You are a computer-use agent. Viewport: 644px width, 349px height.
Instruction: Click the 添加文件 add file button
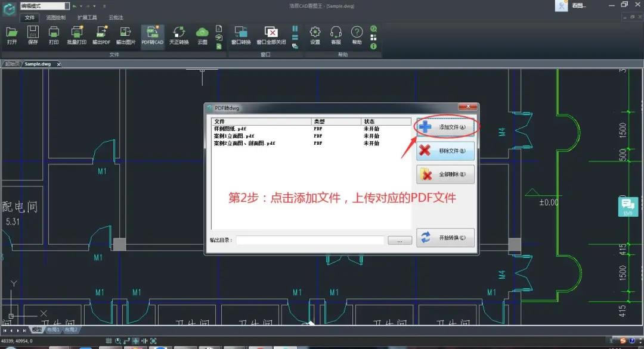(445, 127)
